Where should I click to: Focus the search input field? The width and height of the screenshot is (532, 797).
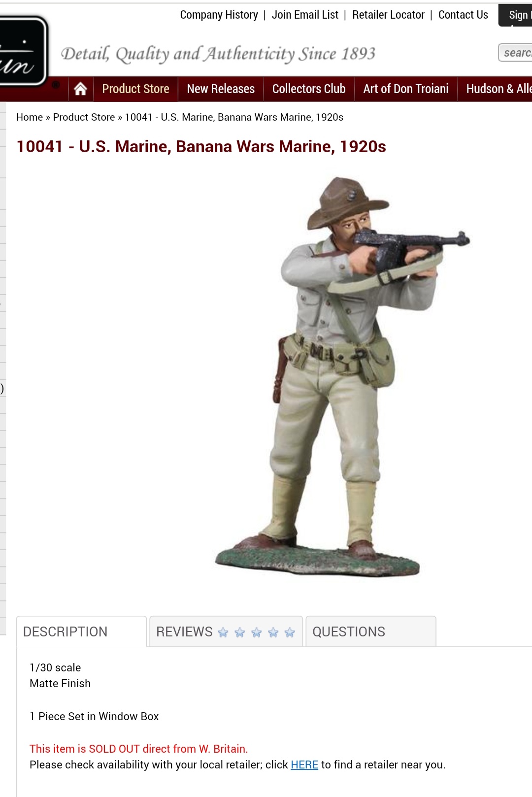click(x=515, y=53)
